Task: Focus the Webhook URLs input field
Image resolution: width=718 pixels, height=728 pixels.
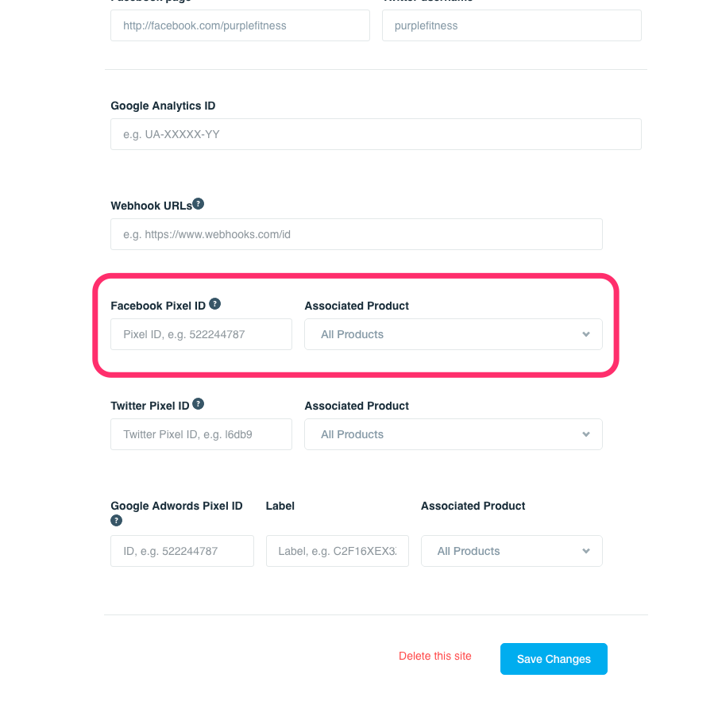Action: tap(356, 234)
